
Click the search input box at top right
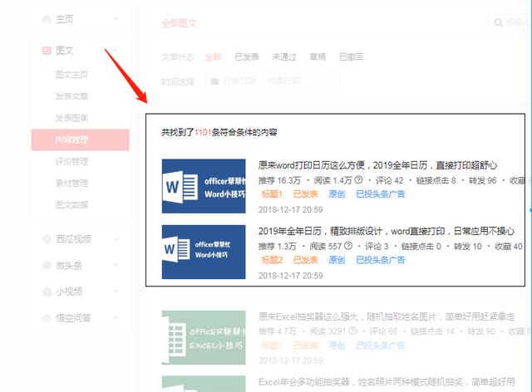(x=510, y=22)
